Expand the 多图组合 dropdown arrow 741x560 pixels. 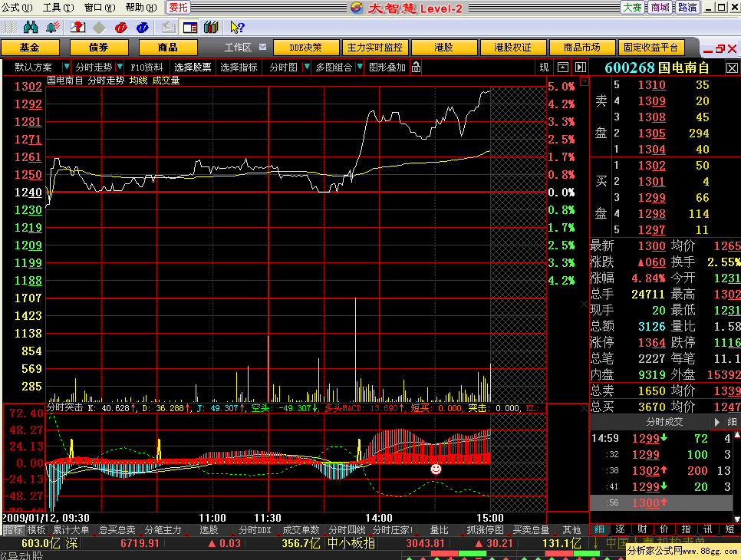(x=360, y=67)
